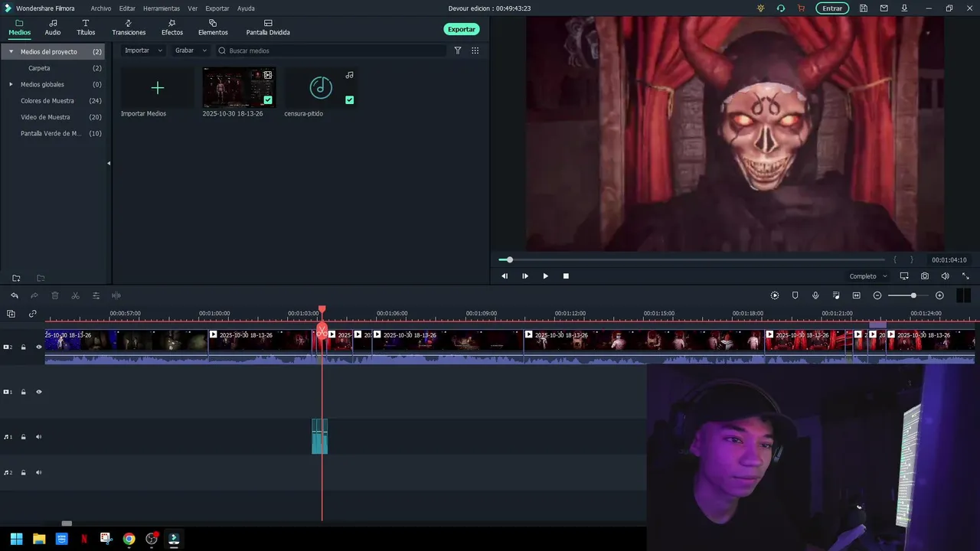Record voiceover with the microphone icon

coord(815,295)
